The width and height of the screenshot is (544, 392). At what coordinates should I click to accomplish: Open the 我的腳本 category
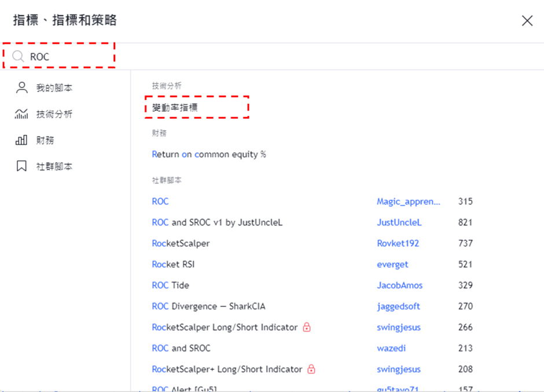click(x=54, y=88)
